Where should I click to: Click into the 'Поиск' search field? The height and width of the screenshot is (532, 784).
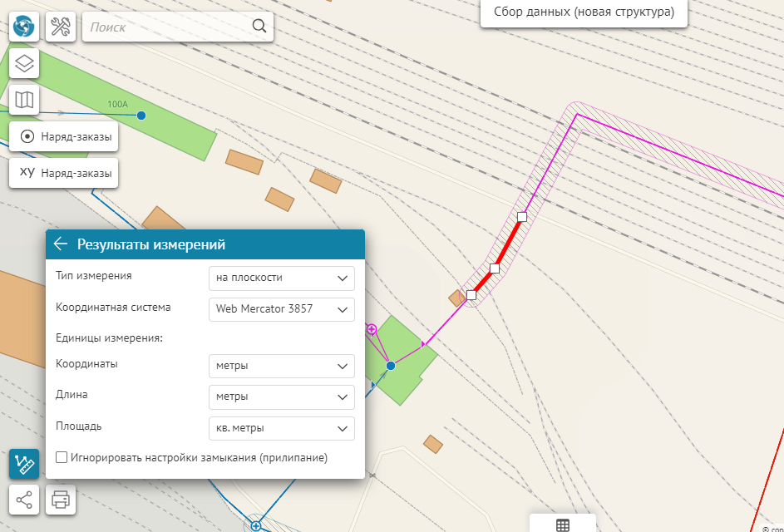166,27
